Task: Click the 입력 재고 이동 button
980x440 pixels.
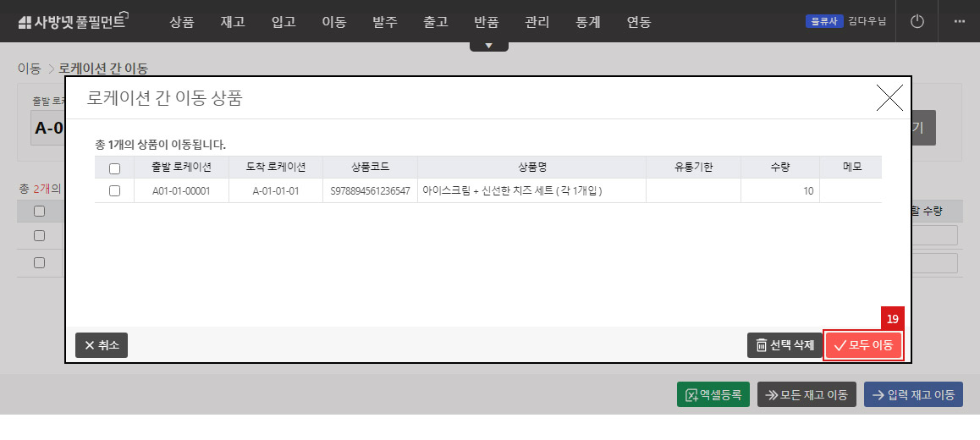Action: click(x=914, y=394)
